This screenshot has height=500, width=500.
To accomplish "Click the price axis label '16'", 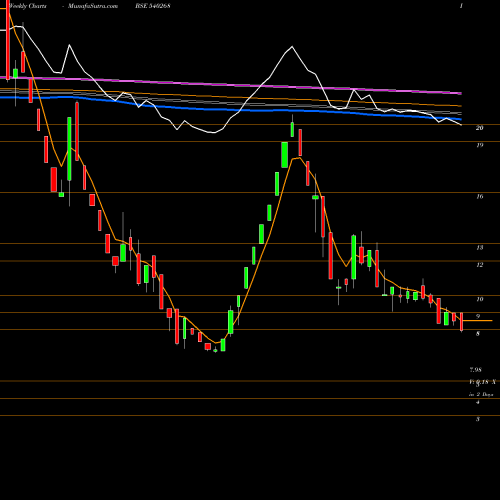I will pyautogui.click(x=479, y=196).
